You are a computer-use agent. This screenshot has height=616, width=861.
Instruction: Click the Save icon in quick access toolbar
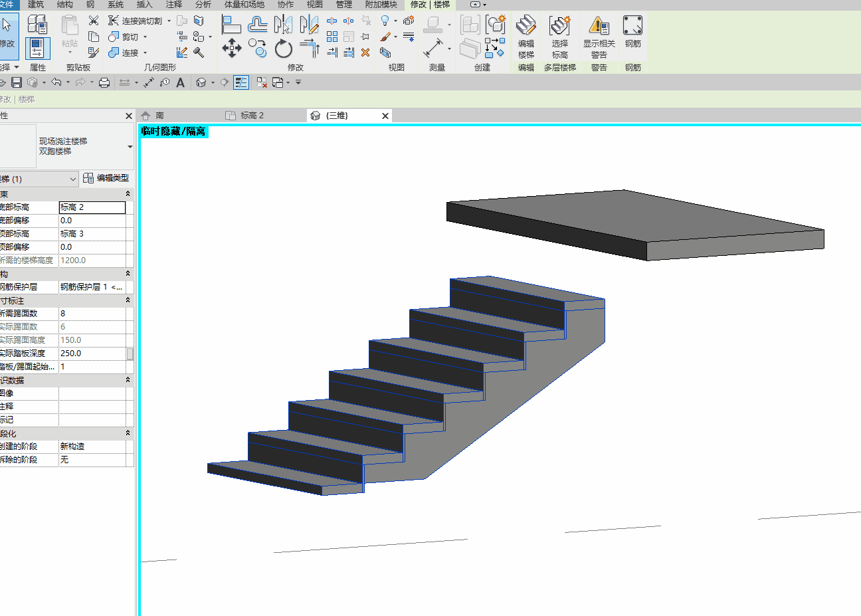[x=17, y=82]
